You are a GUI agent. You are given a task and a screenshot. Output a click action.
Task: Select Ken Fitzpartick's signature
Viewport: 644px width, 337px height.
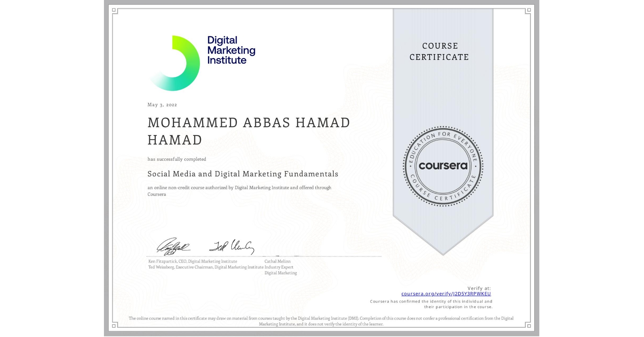coord(174,247)
